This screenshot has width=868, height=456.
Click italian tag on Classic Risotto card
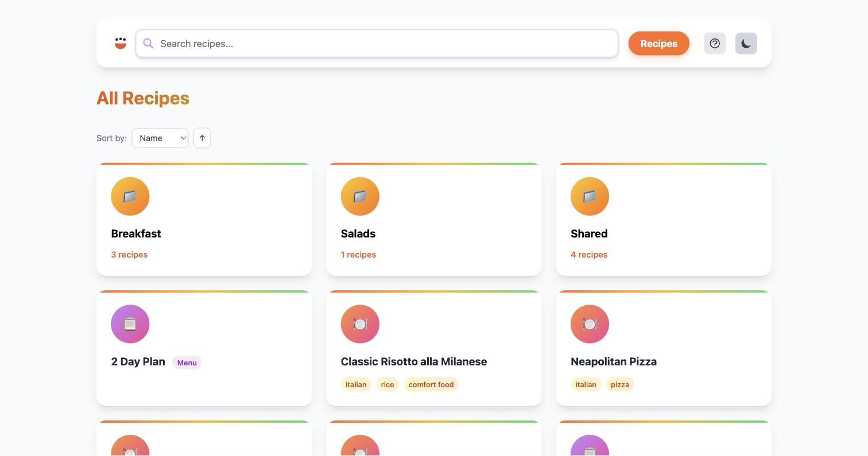point(356,384)
